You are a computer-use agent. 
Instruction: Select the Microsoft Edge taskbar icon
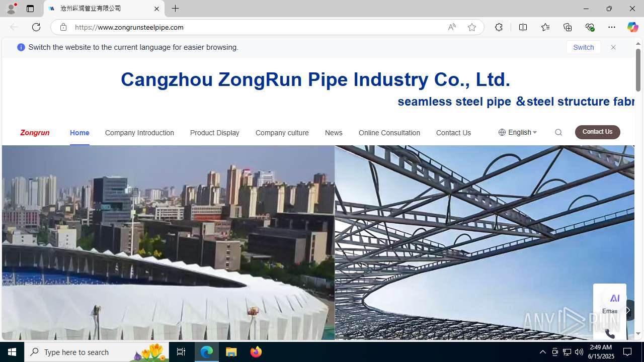[207, 352]
